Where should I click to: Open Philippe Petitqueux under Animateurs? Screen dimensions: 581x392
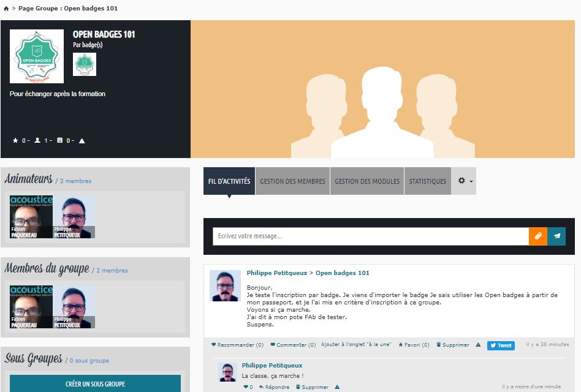[74, 217]
